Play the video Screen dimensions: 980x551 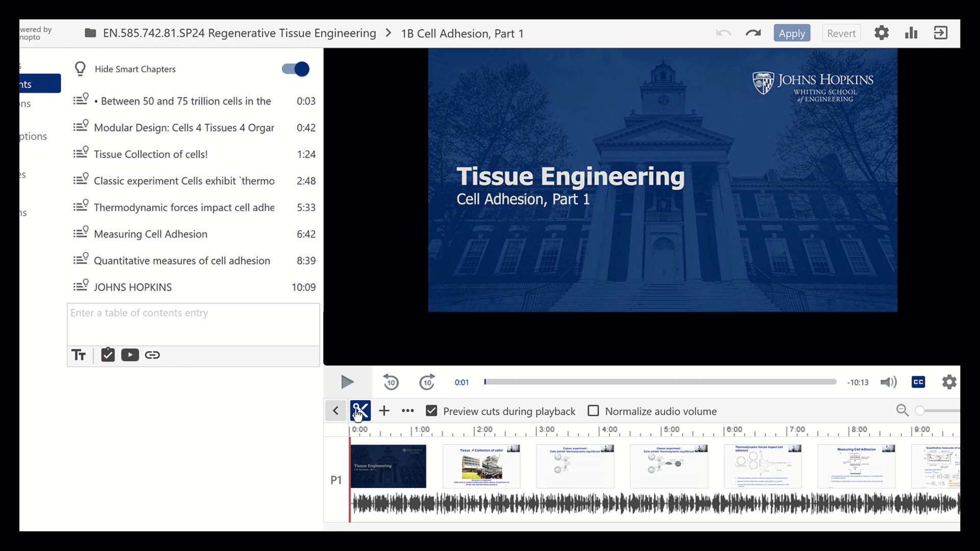pos(347,382)
